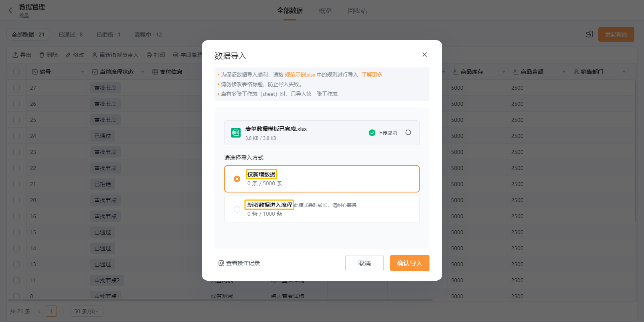Filter by 流程中 · 12

148,34
